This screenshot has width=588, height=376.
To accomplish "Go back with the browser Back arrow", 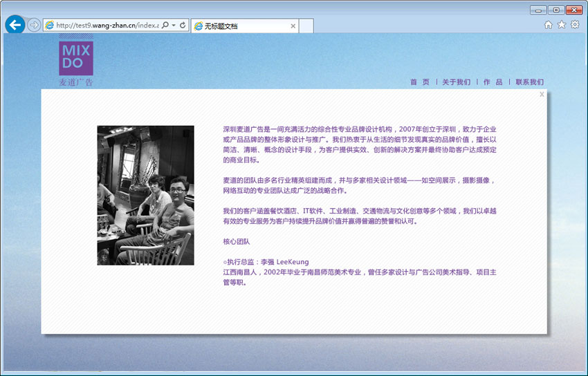I will pos(15,25).
